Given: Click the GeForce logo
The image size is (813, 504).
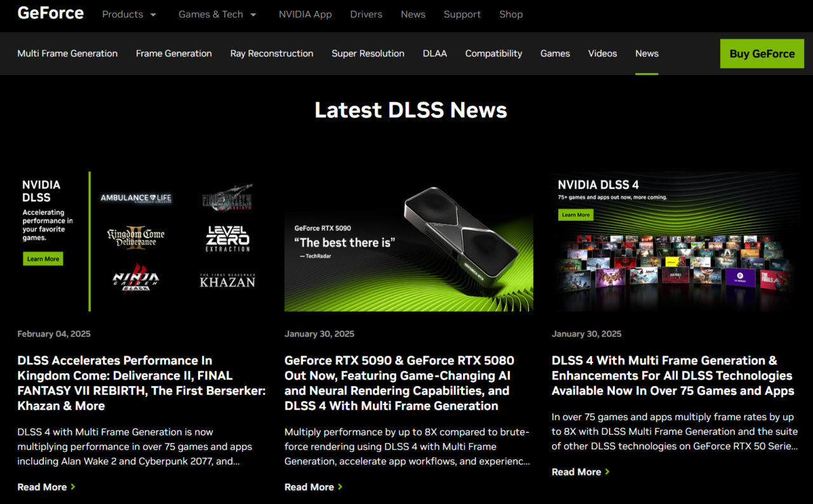Looking at the screenshot, I should (x=50, y=13).
